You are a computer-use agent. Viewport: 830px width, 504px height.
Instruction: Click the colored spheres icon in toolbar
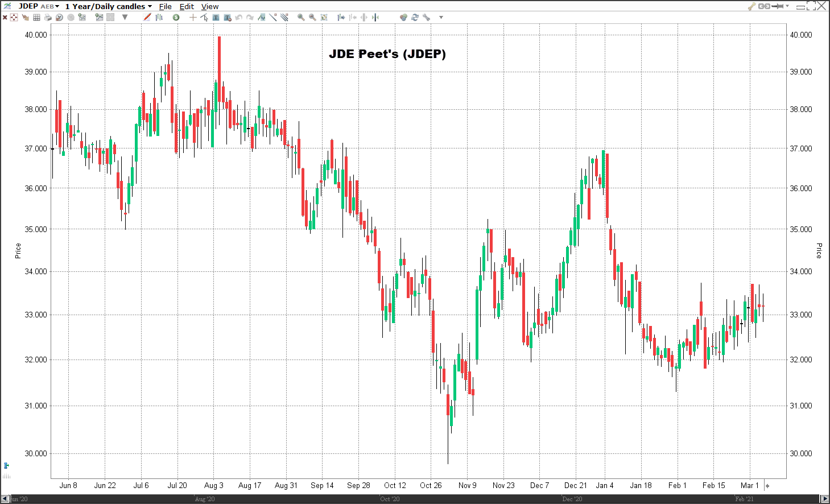click(403, 17)
